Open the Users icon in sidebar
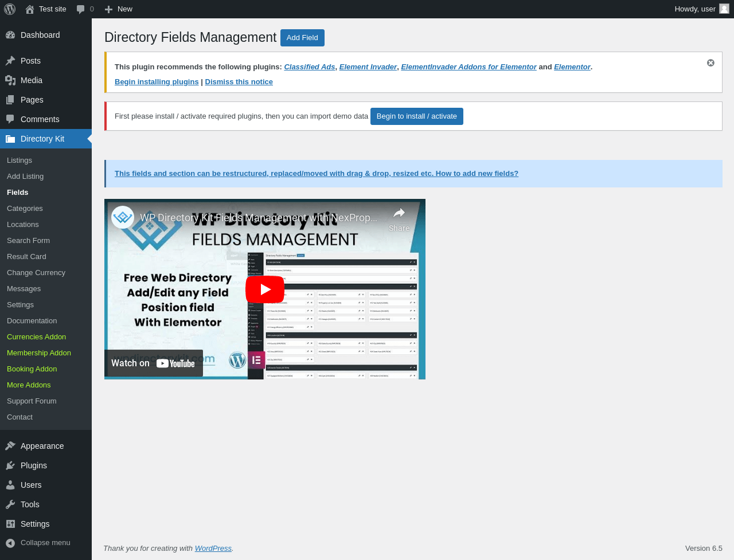The width and height of the screenshot is (734, 560). (10, 485)
